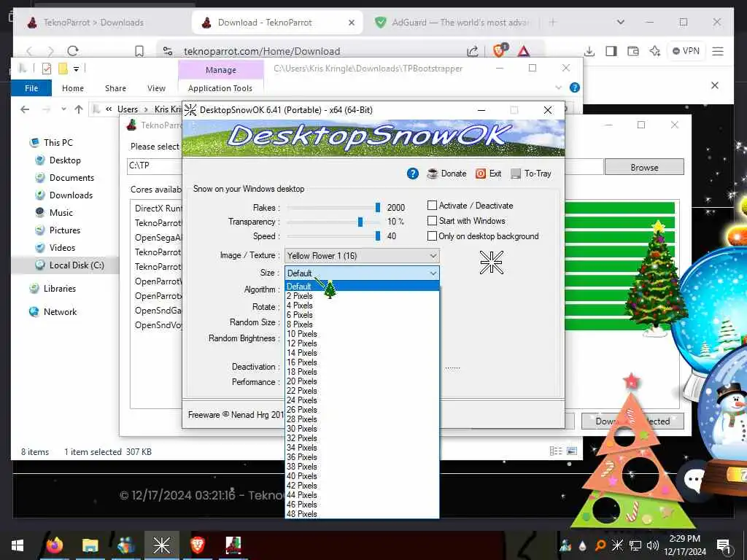Switch Explorer to large icons view
Image resolution: width=747 pixels, height=560 pixels.
(572, 451)
